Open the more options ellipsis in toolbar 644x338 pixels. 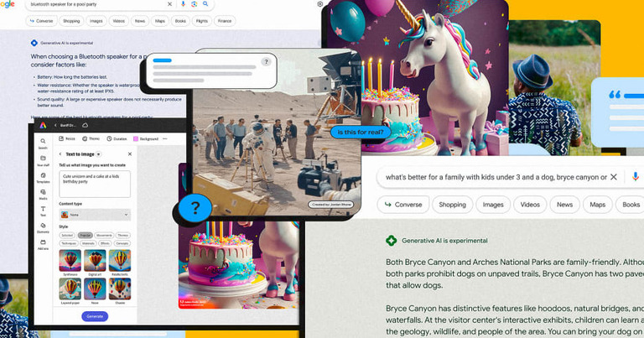pos(165,139)
